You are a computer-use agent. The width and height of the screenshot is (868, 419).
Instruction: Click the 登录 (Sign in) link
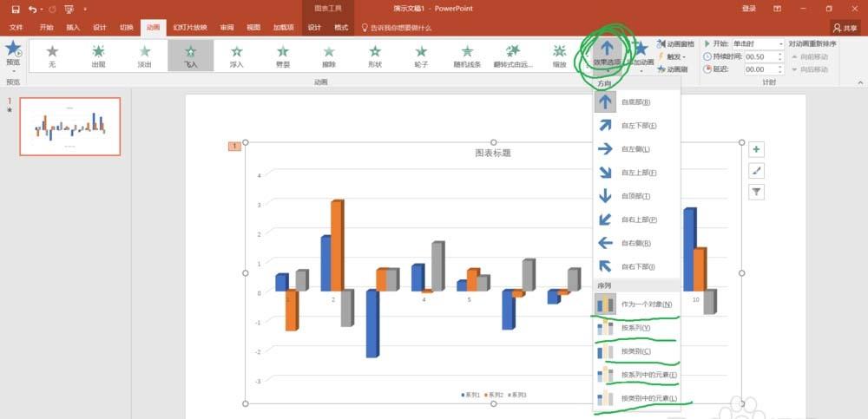[749, 9]
